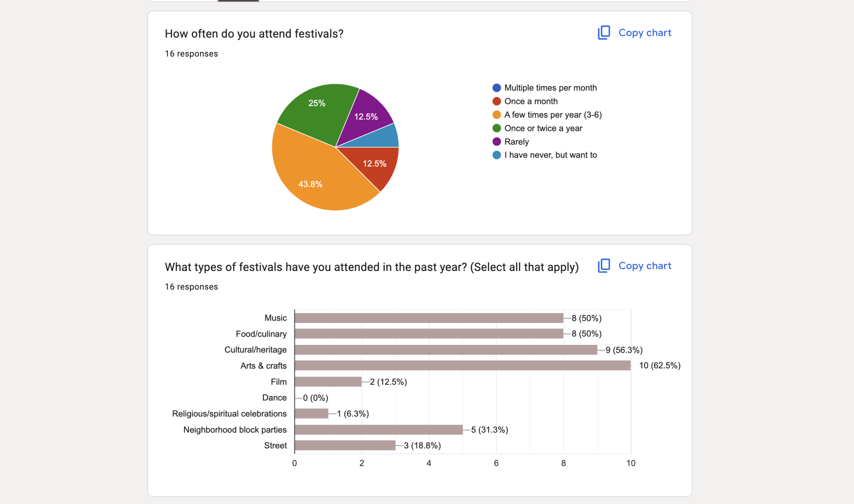The width and height of the screenshot is (854, 504).
Task: Click red "Once a month" legend dot
Action: (496, 101)
